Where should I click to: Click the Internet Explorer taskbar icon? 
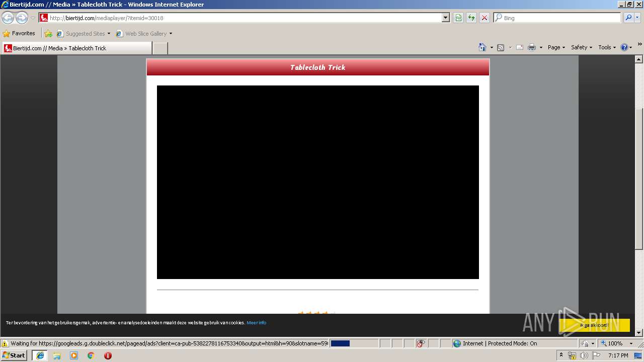[40, 355]
